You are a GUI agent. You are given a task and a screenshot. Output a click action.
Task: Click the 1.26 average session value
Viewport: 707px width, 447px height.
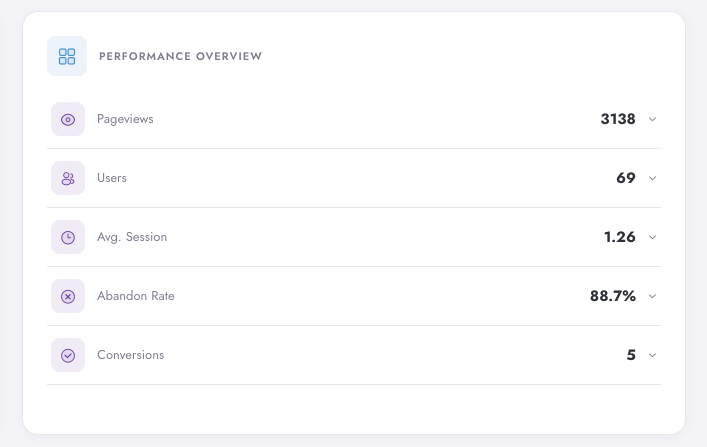(x=620, y=237)
